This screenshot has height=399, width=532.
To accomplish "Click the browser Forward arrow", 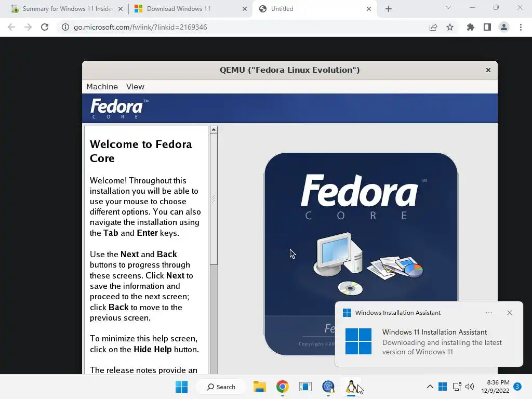I will point(28,27).
